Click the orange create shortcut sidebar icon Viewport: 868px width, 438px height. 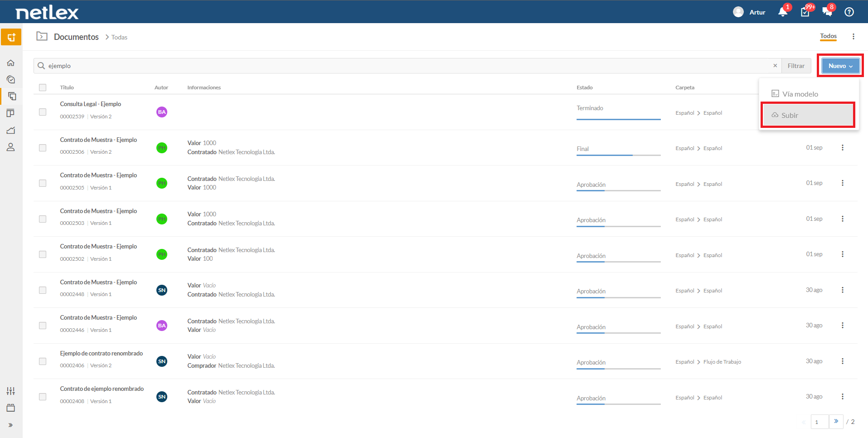[11, 37]
